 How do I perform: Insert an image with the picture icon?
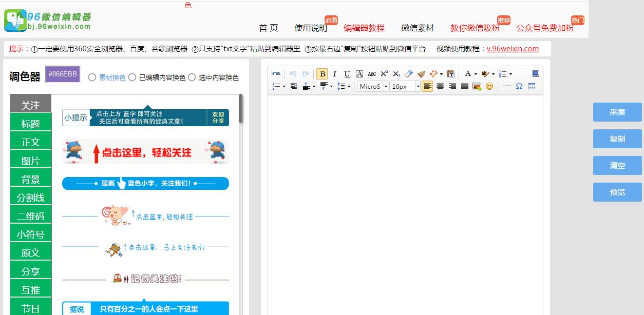click(476, 86)
